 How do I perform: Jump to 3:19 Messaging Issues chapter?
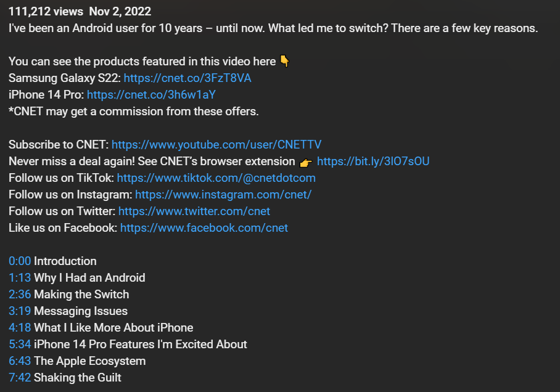tap(20, 311)
